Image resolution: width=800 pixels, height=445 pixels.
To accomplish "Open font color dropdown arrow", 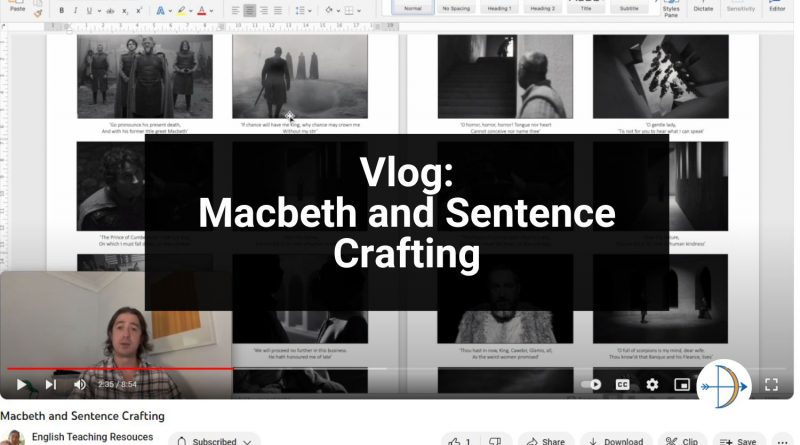I will (211, 11).
